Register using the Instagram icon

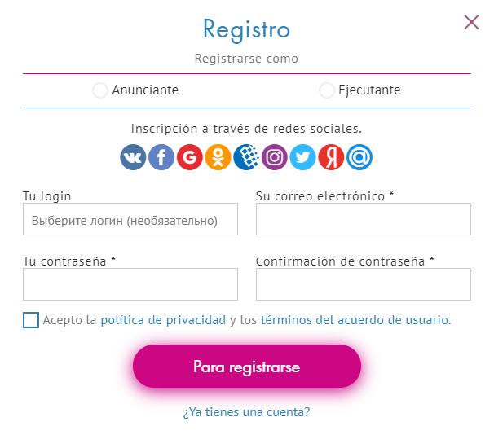point(275,156)
